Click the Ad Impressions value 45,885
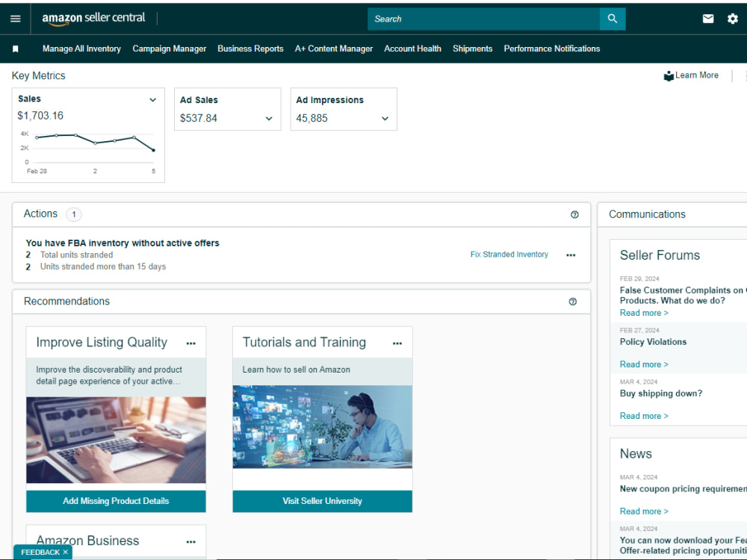Viewport: 747px width, 560px height. [x=312, y=118]
